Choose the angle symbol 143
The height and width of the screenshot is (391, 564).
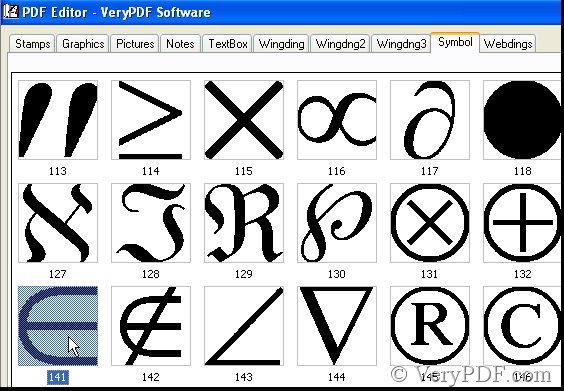[x=244, y=326]
